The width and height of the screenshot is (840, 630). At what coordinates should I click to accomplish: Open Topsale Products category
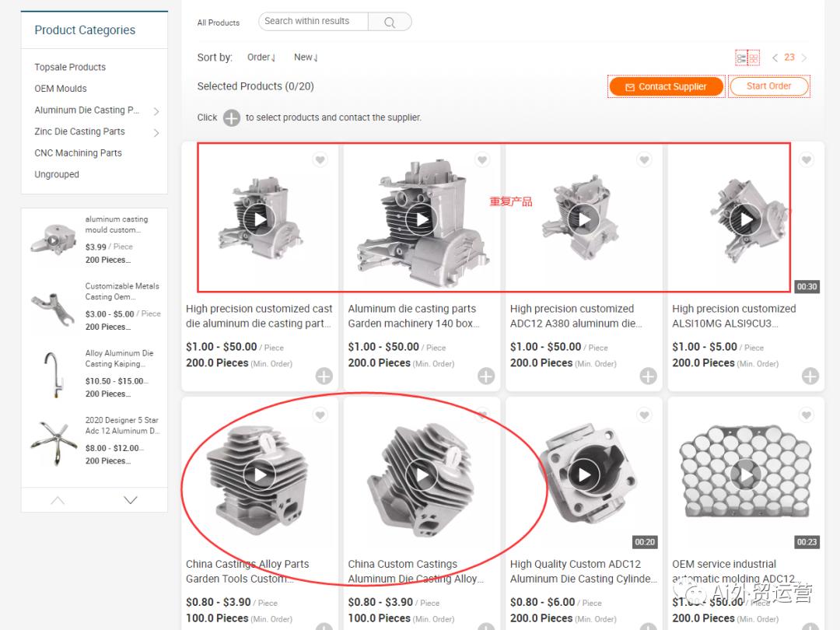[x=70, y=68]
